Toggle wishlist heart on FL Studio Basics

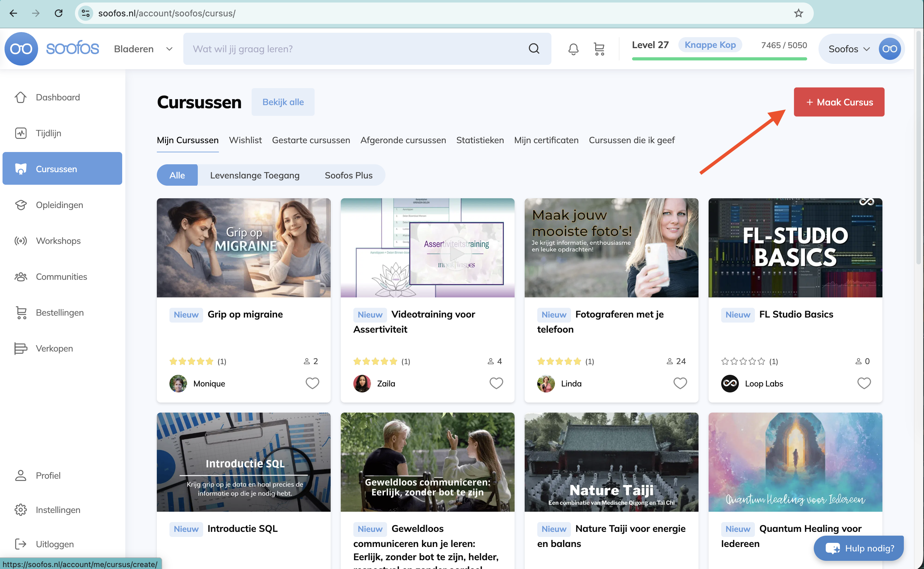point(864,383)
